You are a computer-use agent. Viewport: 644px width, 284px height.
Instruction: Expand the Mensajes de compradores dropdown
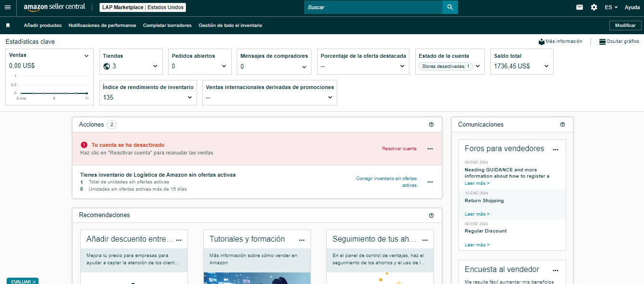[304, 67]
